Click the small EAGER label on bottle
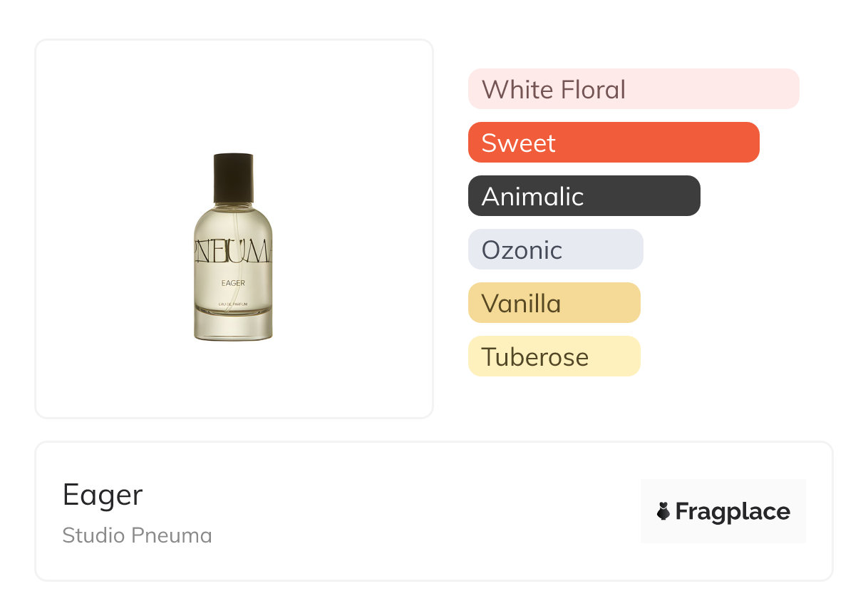The width and height of the screenshot is (868, 616). [233, 283]
